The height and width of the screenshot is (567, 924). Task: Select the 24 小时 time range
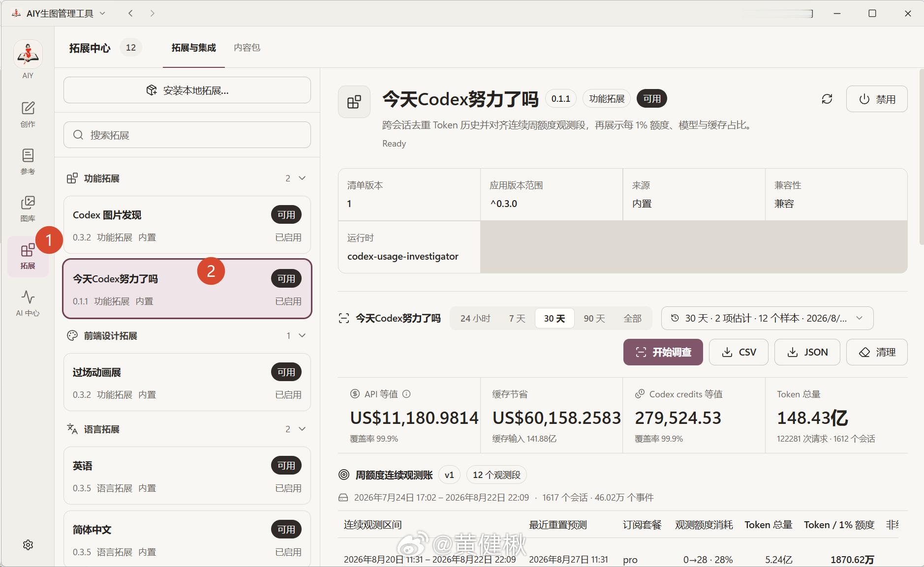475,318
